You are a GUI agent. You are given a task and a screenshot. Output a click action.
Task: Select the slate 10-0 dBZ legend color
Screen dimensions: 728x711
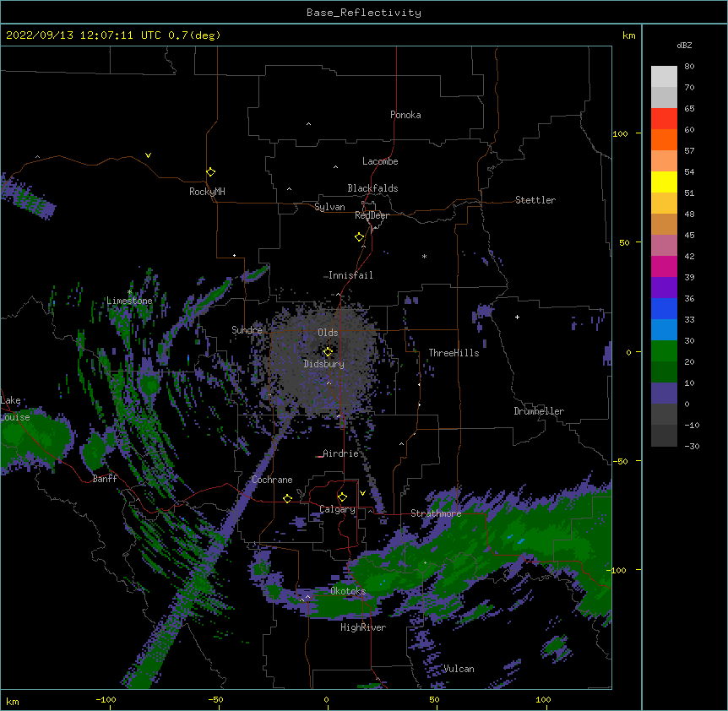pos(664,393)
